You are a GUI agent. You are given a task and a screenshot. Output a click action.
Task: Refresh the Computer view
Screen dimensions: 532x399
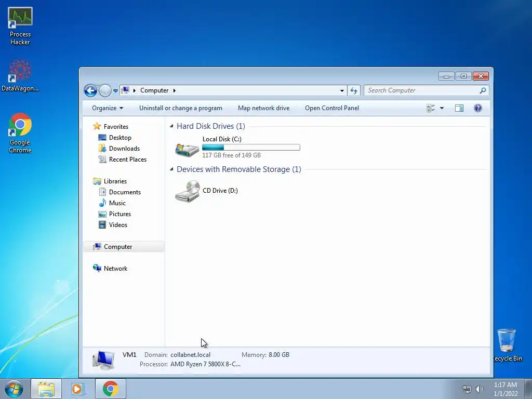(x=353, y=90)
